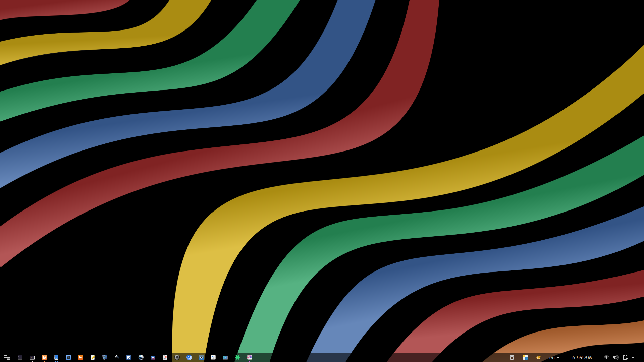Open the blue screenshot camera icon

click(129, 357)
